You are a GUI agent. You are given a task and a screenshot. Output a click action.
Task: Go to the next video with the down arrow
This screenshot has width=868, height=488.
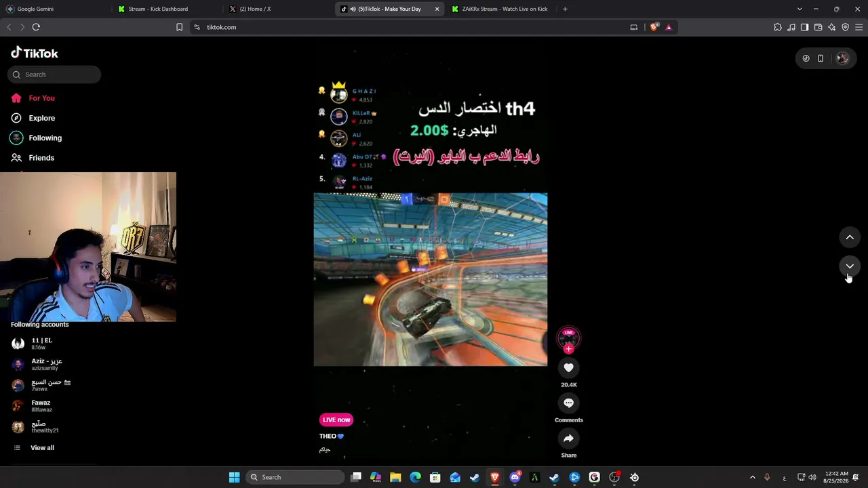click(x=850, y=266)
